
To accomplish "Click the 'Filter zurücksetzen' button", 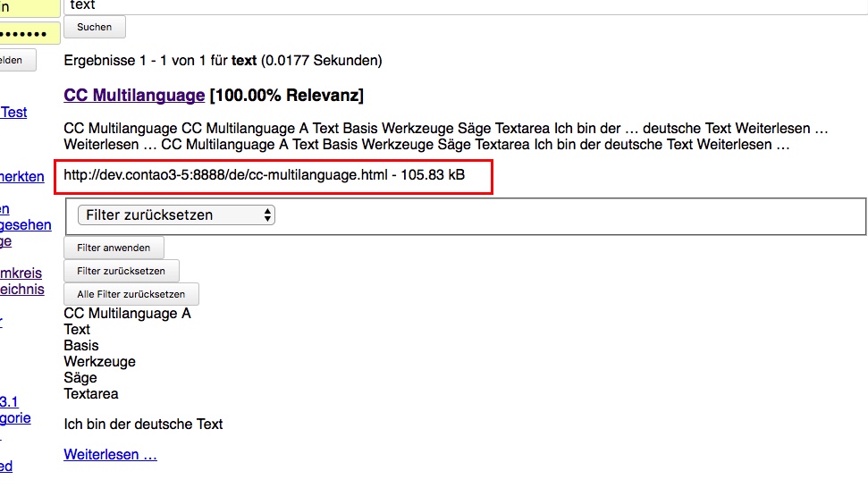I will click(x=122, y=271).
